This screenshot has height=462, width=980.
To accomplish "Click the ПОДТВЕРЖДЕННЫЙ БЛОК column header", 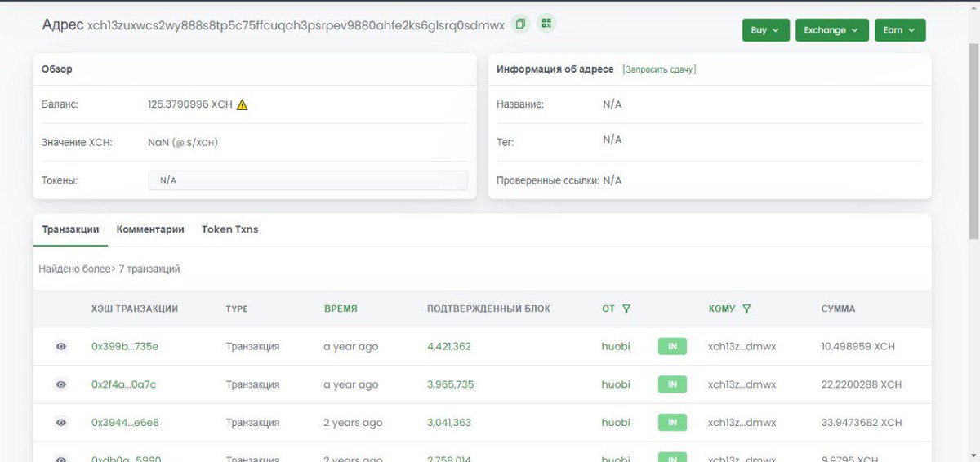I will (488, 309).
